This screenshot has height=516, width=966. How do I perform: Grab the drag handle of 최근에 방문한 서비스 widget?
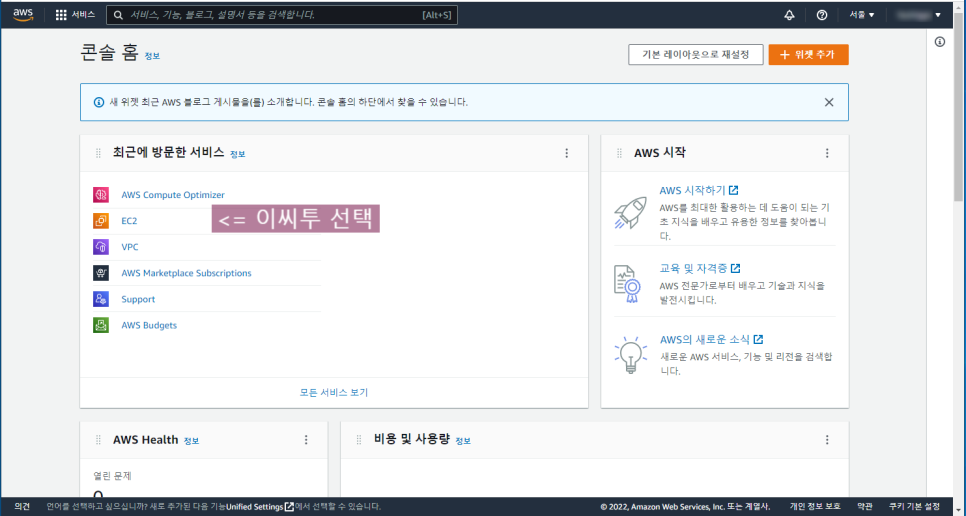pos(98,153)
